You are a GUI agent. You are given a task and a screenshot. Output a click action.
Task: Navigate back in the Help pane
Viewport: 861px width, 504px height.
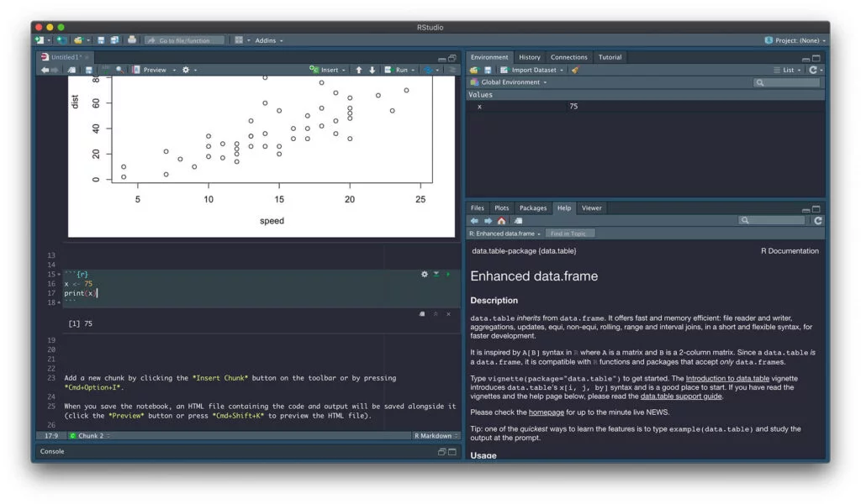point(474,220)
